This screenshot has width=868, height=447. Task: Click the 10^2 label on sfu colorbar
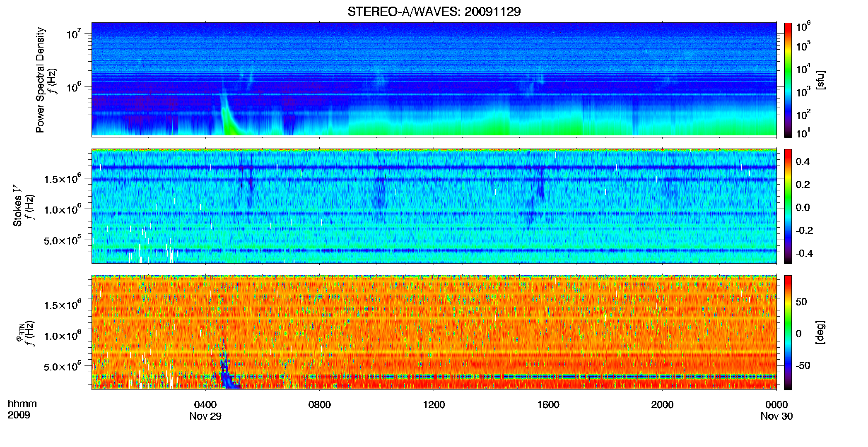pyautogui.click(x=803, y=115)
